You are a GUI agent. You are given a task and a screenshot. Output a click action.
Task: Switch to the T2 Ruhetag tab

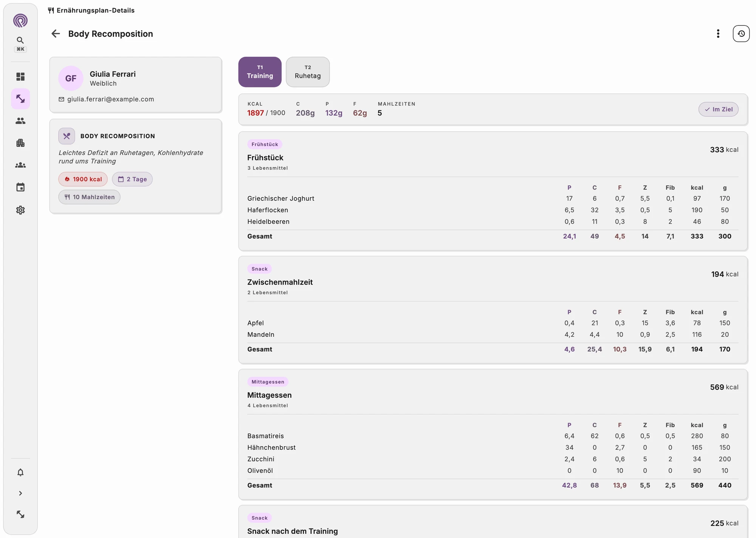[x=308, y=72]
